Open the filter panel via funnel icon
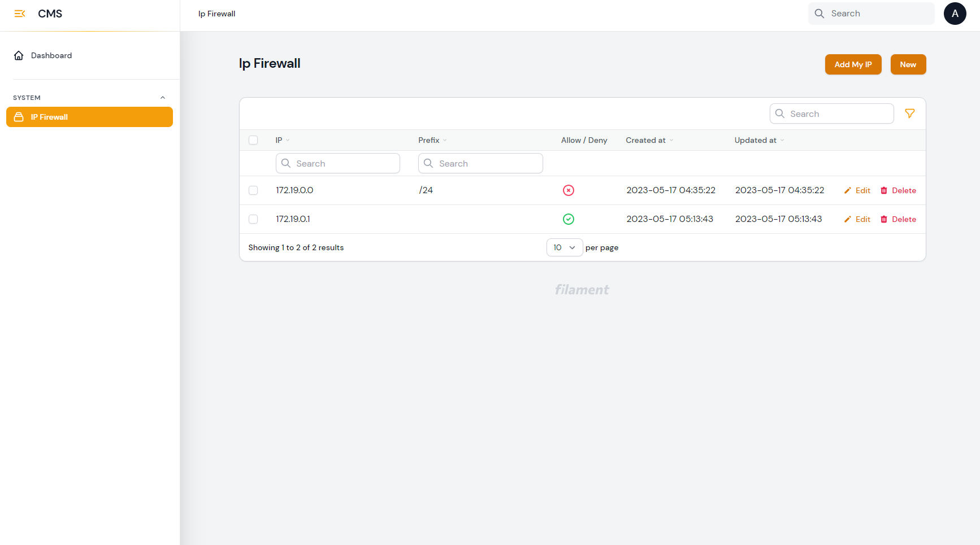The width and height of the screenshot is (980, 545). 910,113
